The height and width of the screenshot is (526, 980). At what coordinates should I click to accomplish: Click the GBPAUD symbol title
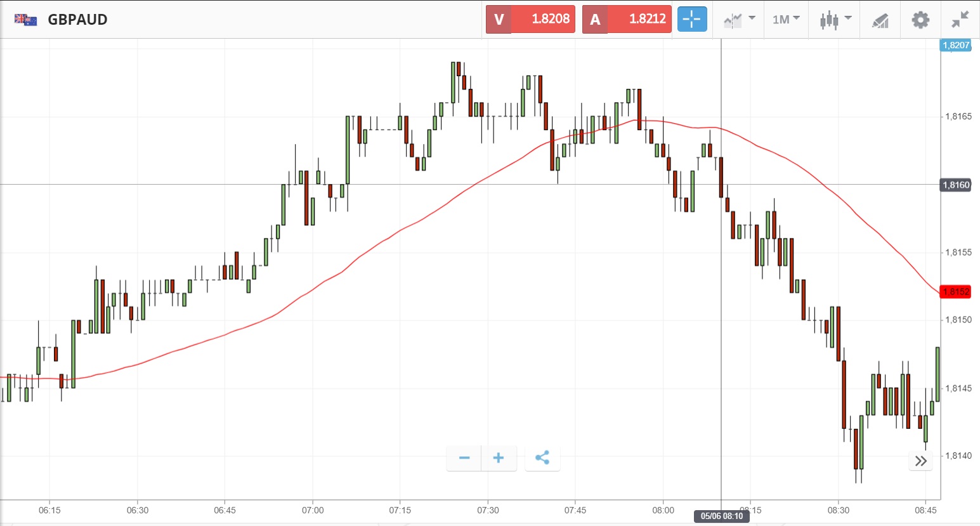(77, 20)
